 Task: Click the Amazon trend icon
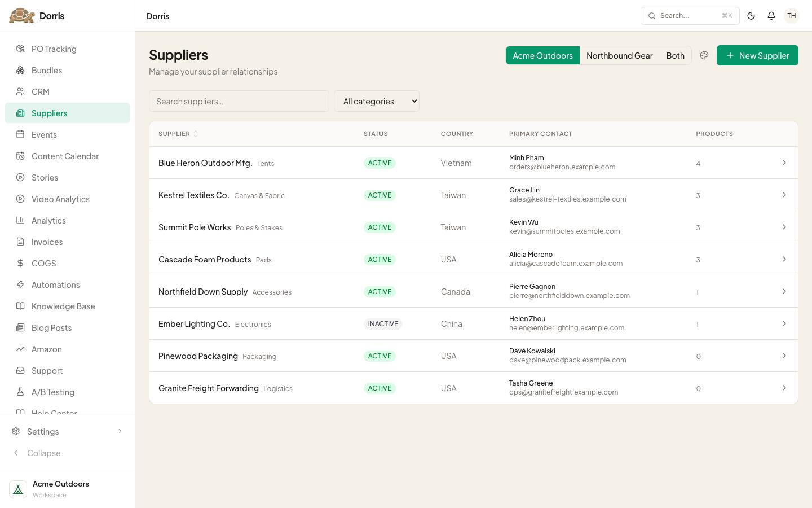(x=20, y=349)
